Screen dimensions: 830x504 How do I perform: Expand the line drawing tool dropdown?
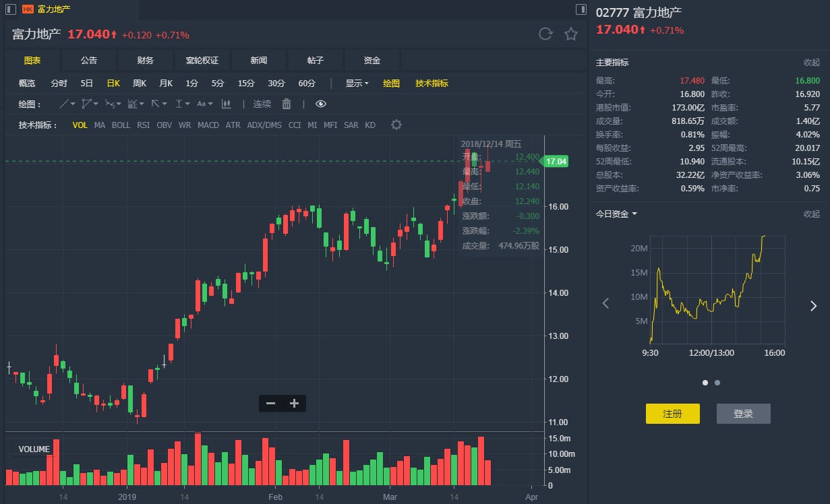click(72, 104)
